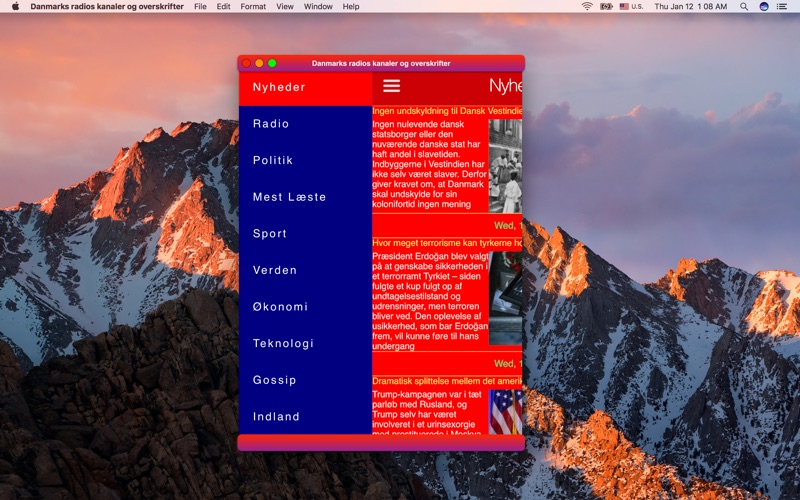Image resolution: width=800 pixels, height=500 pixels.
Task: Open Notification Center icon
Action: point(782,7)
